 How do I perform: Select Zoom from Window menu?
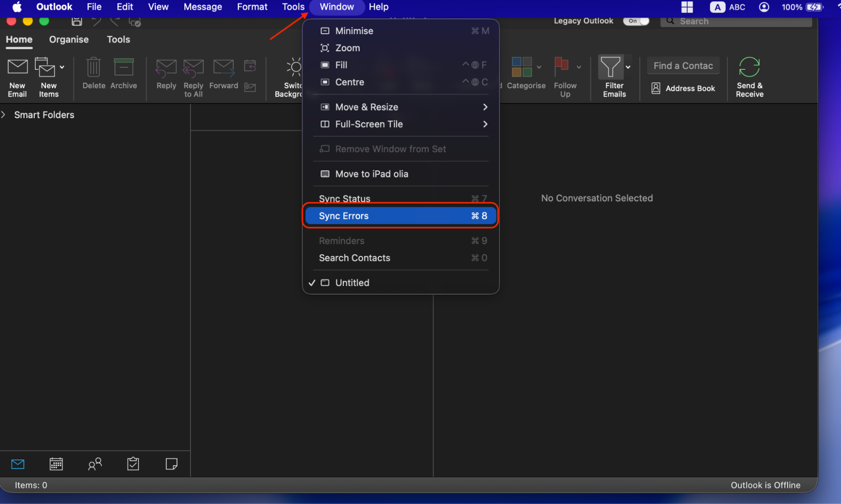pyautogui.click(x=401, y=48)
